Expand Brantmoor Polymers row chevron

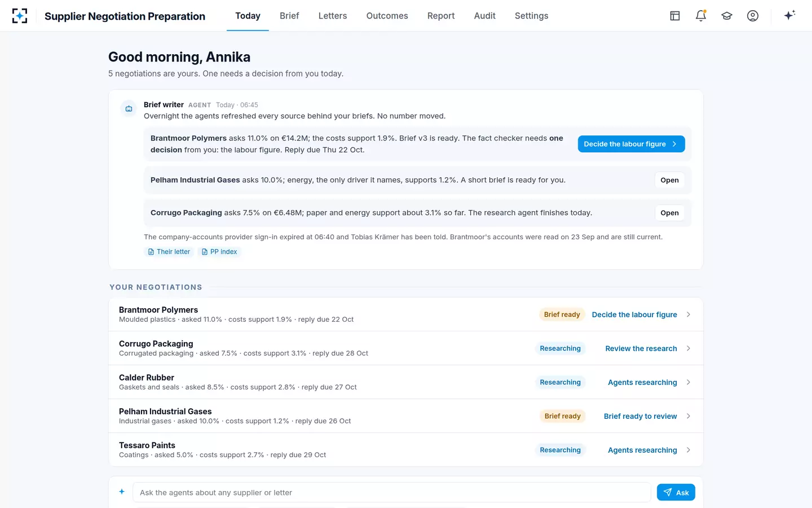pyautogui.click(x=689, y=314)
